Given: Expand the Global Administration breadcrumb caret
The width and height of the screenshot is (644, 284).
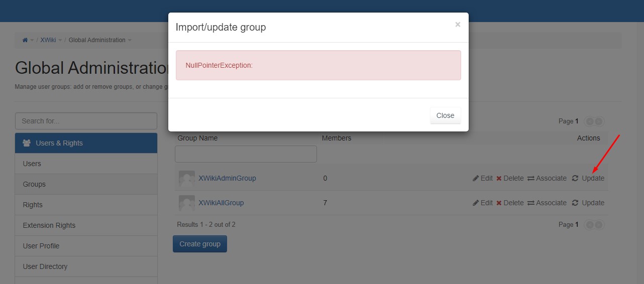Looking at the screenshot, I should pyautogui.click(x=130, y=40).
